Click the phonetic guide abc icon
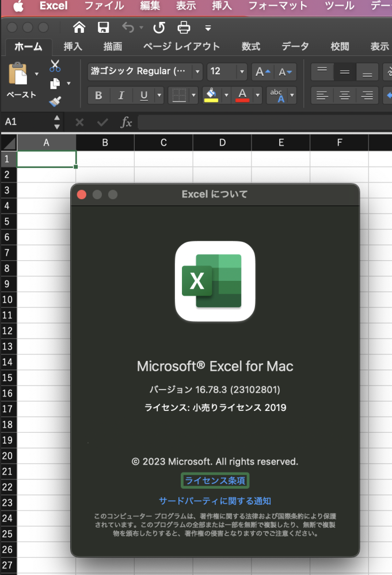392x575 pixels. click(x=277, y=96)
